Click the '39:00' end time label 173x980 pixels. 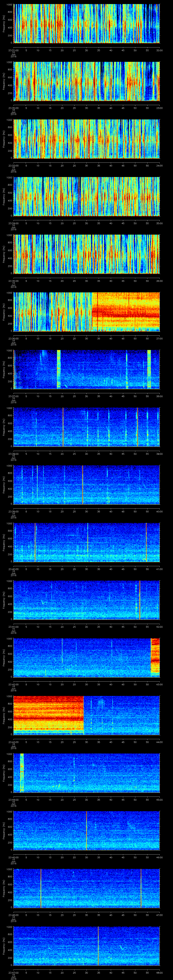(x=159, y=454)
